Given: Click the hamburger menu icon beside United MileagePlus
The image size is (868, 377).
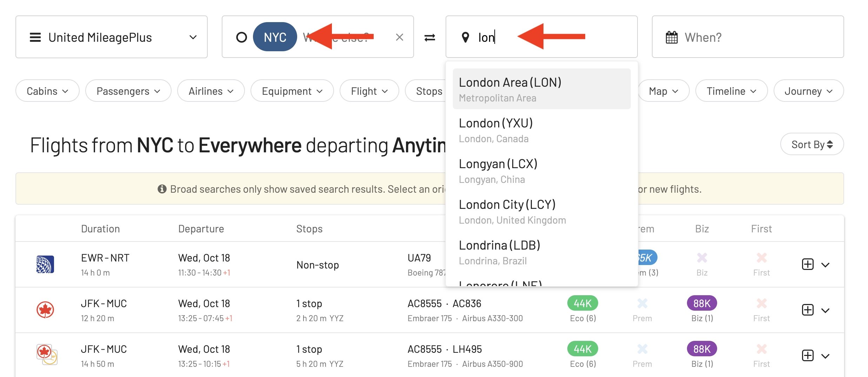Looking at the screenshot, I should point(35,37).
